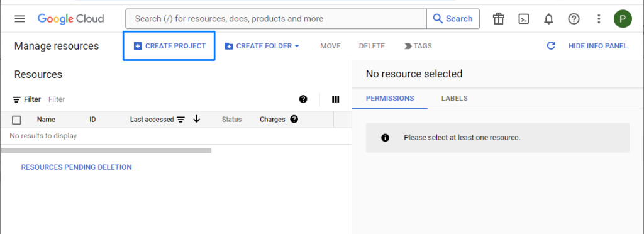Click the refresh icon near Hide Info Panel

pyautogui.click(x=551, y=46)
